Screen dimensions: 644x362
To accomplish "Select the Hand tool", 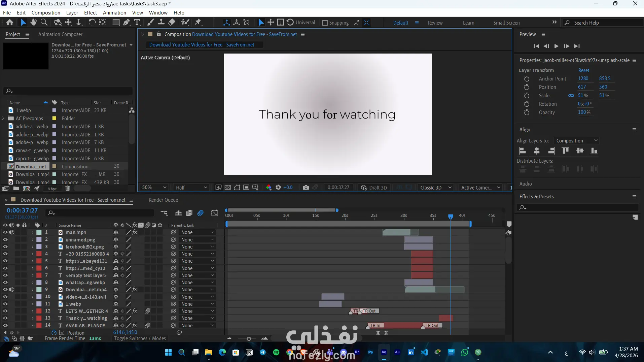I will pyautogui.click(x=33, y=23).
